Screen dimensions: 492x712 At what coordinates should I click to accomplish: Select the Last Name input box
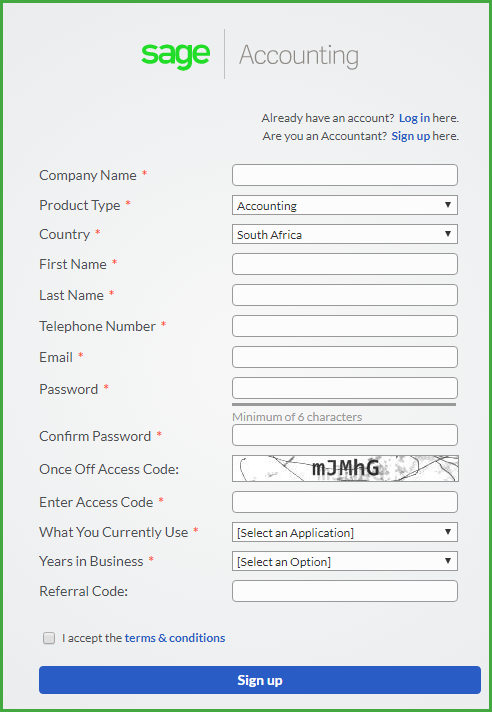345,295
